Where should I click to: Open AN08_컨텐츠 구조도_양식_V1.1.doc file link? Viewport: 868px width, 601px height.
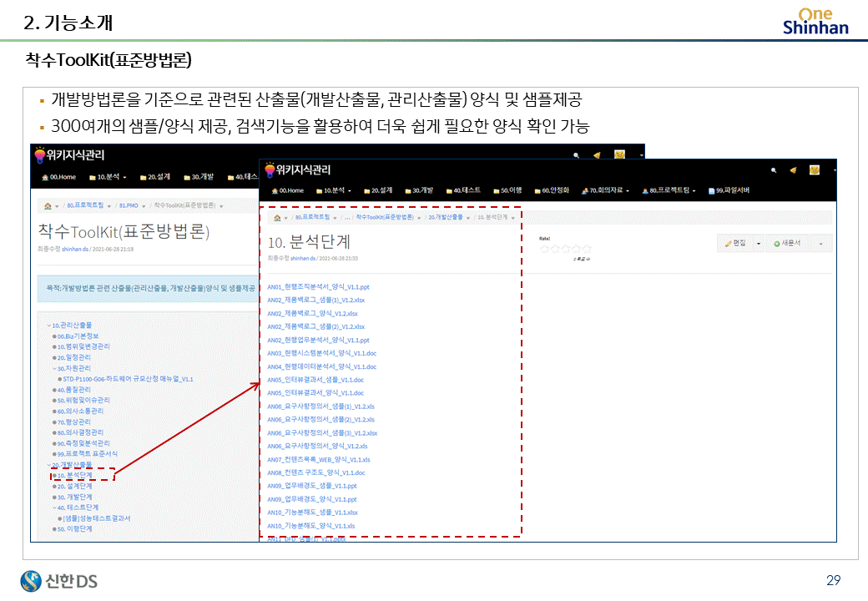(316, 473)
